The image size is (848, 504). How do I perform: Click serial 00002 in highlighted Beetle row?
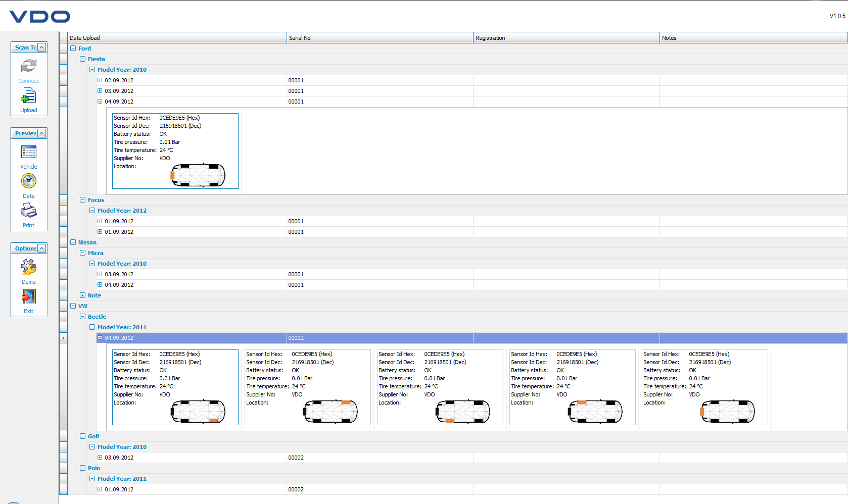coord(296,338)
